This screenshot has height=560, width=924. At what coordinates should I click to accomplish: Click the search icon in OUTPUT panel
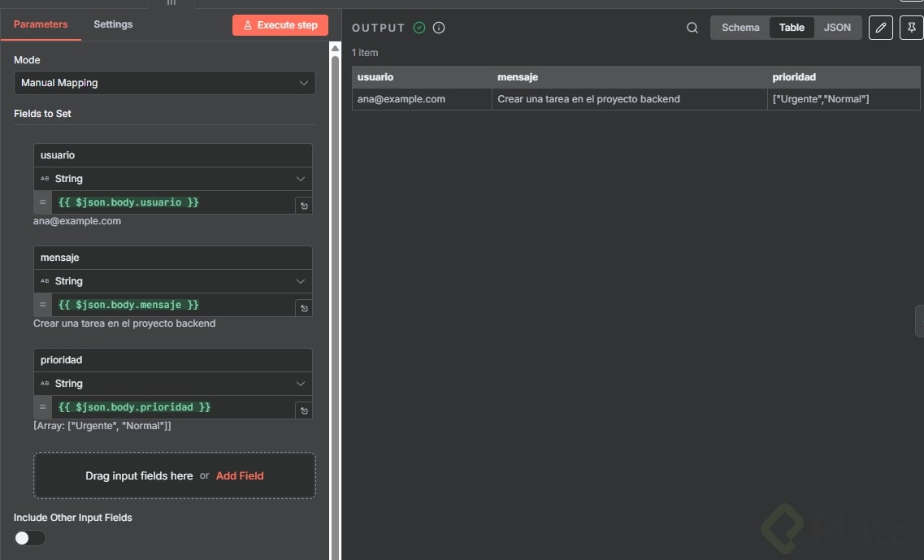click(x=692, y=28)
